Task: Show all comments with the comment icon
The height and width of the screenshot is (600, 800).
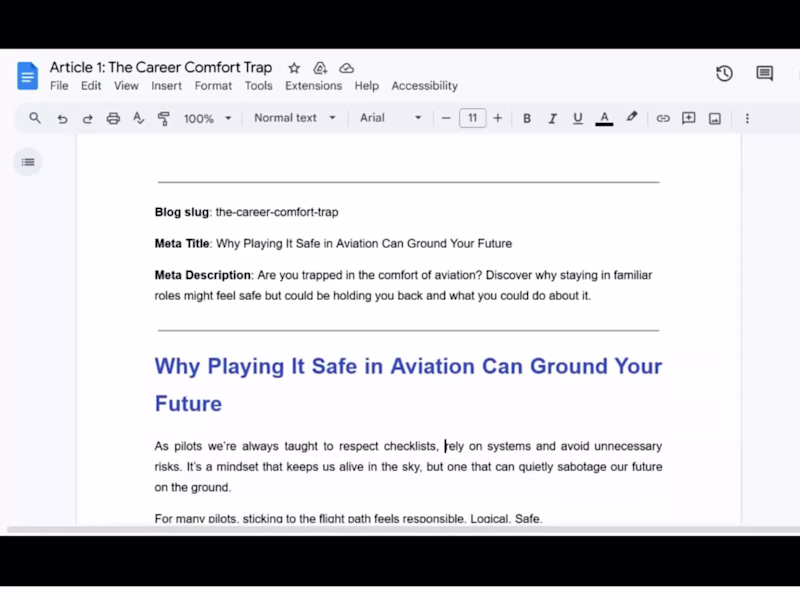Action: [x=764, y=73]
